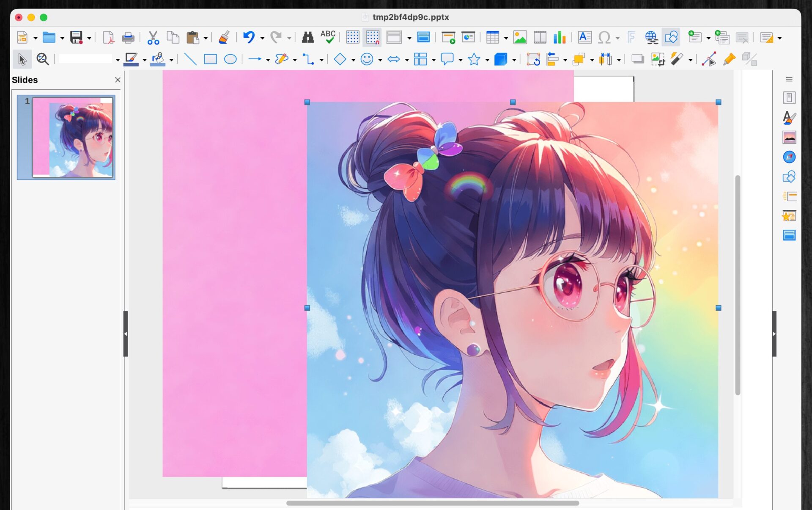The height and width of the screenshot is (510, 812).
Task: Select the Ellipse drawing tool
Action: coord(230,59)
